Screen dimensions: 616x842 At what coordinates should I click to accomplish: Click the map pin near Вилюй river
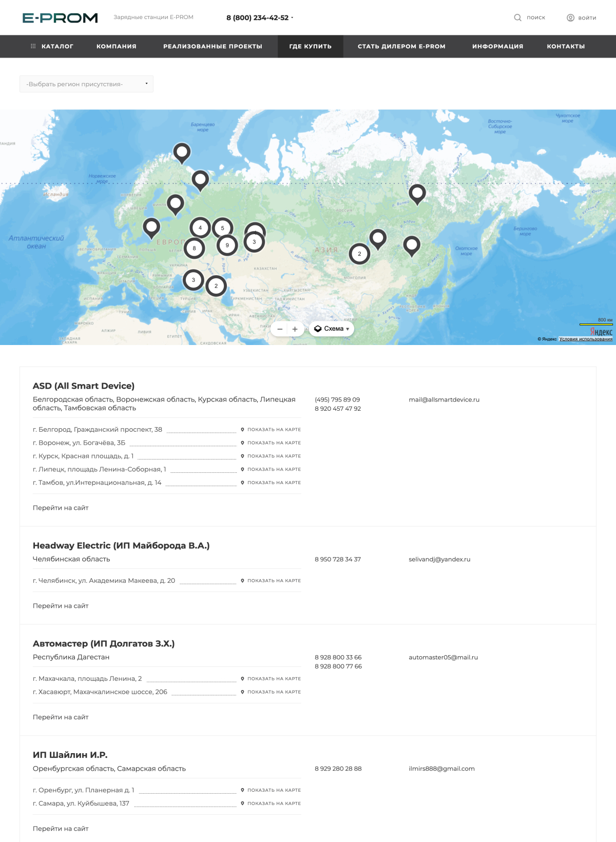[x=417, y=194]
